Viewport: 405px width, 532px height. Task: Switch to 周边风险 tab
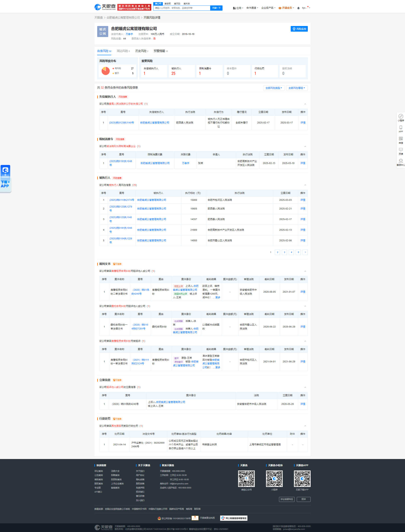pyautogui.click(x=123, y=51)
